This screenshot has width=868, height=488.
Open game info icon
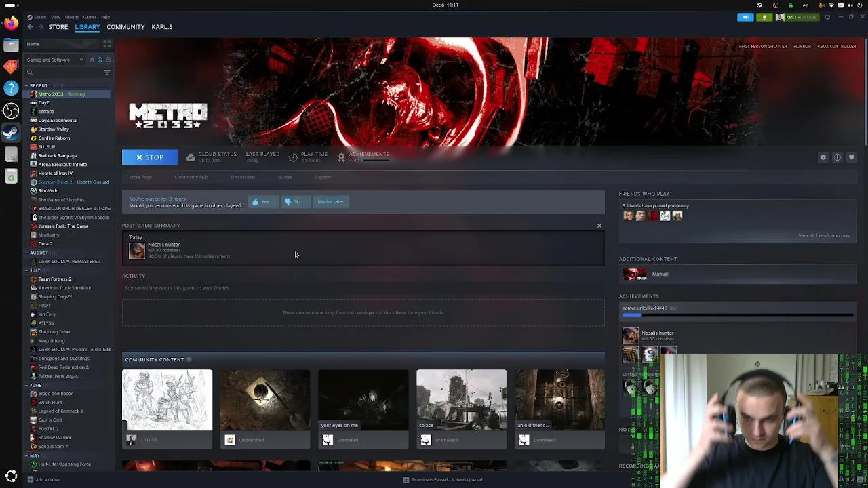coord(837,157)
